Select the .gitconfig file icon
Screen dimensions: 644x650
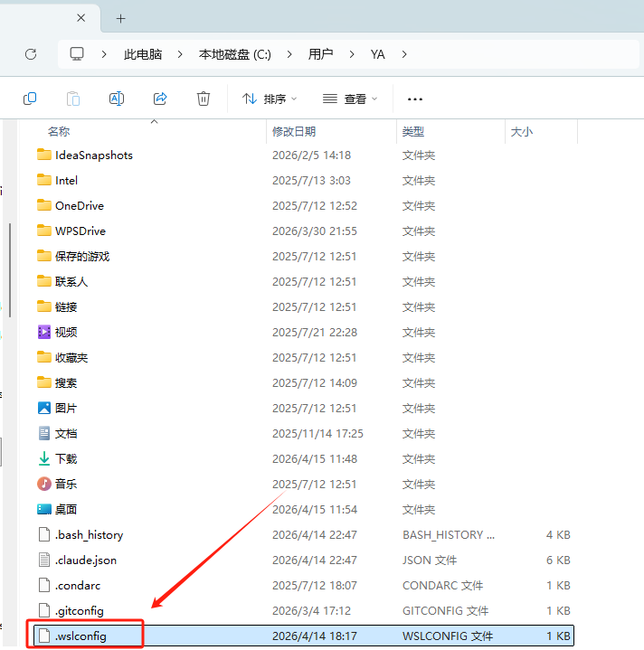44,610
